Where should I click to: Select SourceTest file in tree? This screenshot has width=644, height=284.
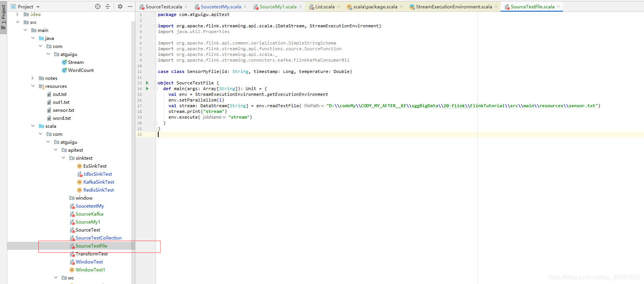[88, 230]
